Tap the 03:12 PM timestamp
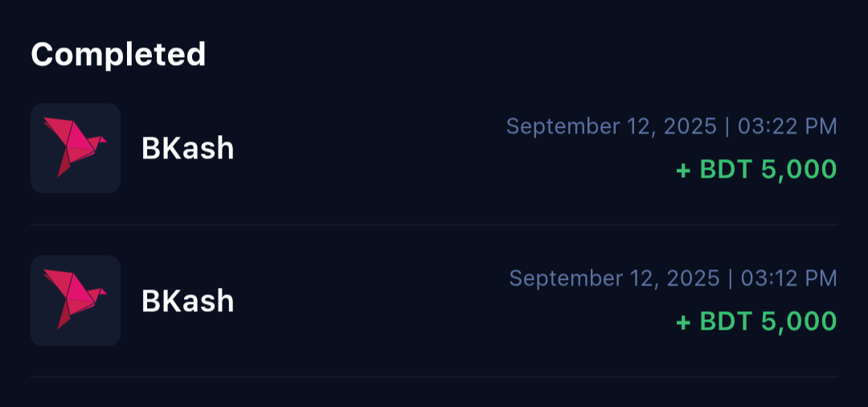This screenshot has height=407, width=868. [x=788, y=278]
